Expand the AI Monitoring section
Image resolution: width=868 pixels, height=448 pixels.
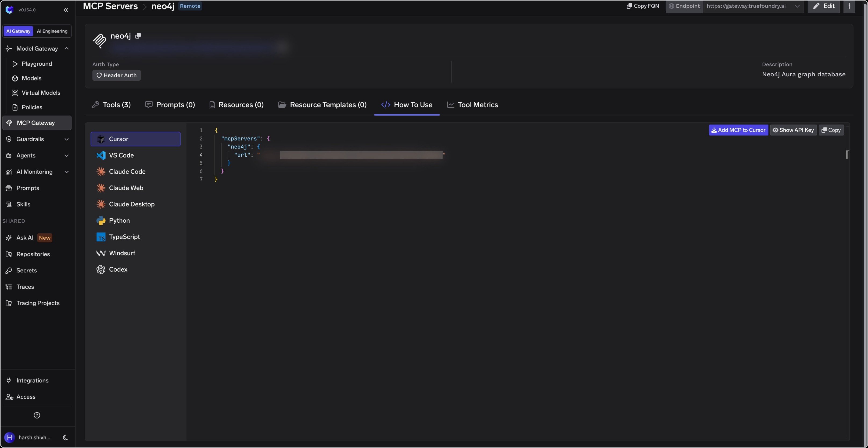click(x=66, y=172)
